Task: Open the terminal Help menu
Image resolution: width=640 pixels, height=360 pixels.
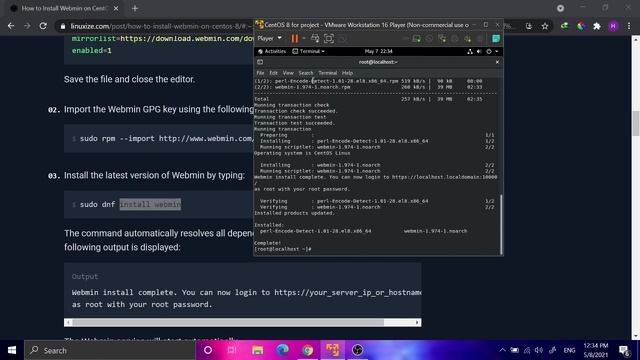Action: [347, 73]
